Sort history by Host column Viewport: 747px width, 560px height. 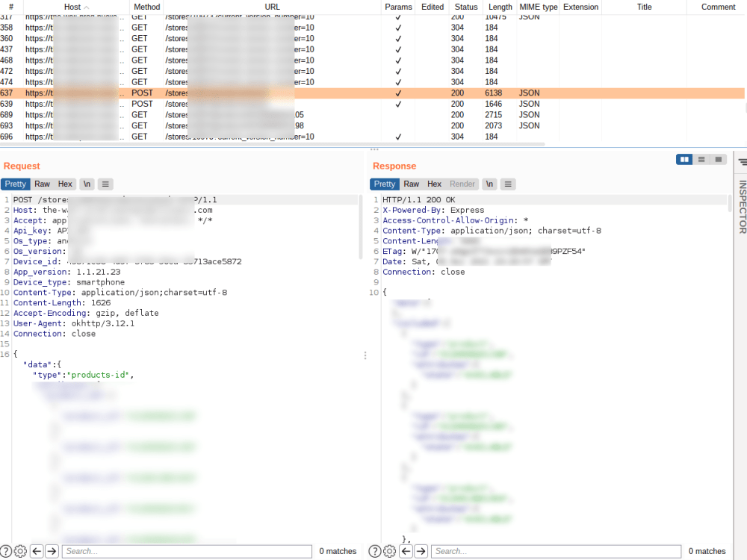point(72,7)
